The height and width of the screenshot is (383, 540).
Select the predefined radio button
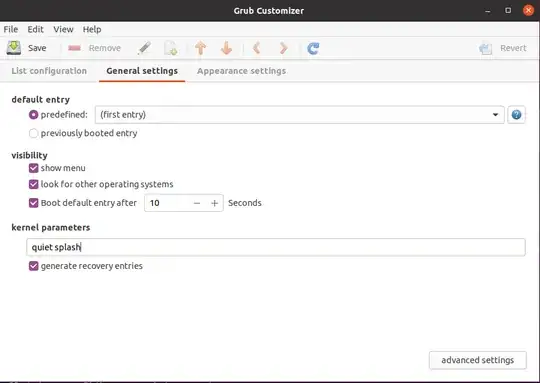[33, 115]
